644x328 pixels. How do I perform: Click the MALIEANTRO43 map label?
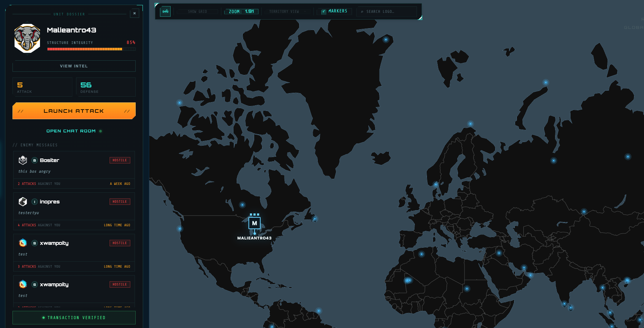(x=255, y=238)
